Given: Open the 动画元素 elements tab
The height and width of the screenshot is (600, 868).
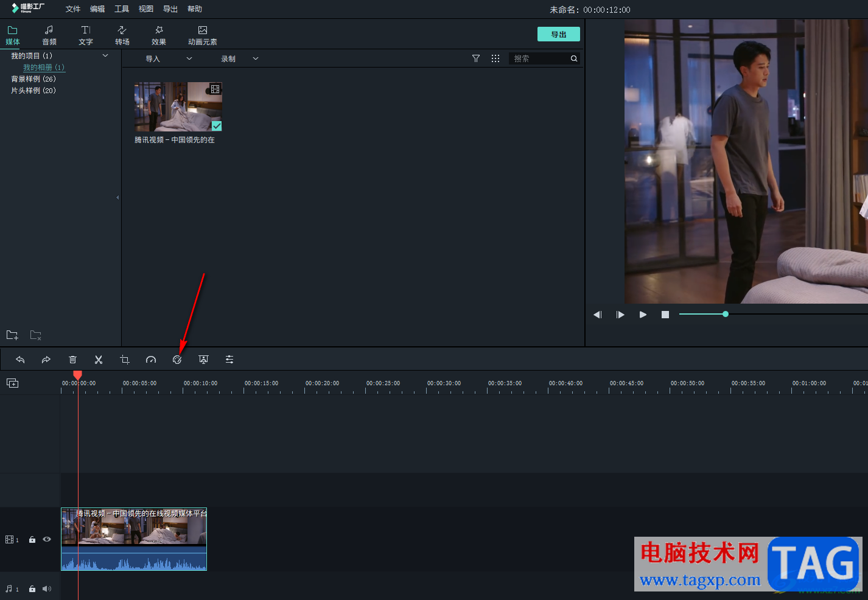Looking at the screenshot, I should click(203, 35).
